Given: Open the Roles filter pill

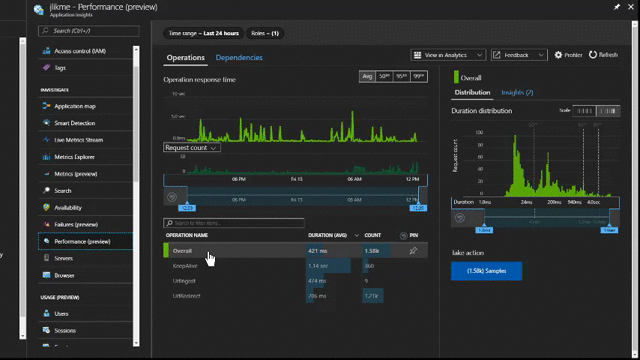Looking at the screenshot, I should tap(265, 33).
